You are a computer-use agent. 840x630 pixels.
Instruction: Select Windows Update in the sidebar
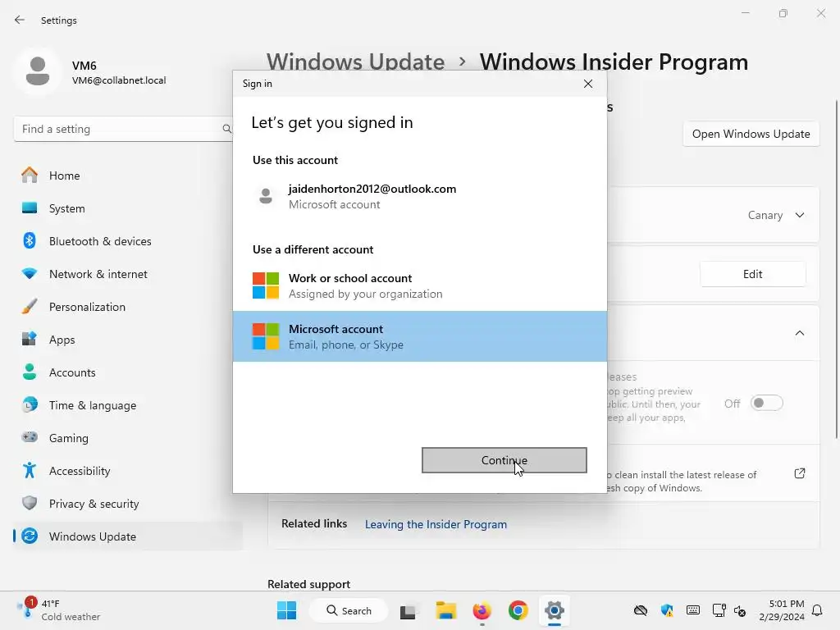127,536
